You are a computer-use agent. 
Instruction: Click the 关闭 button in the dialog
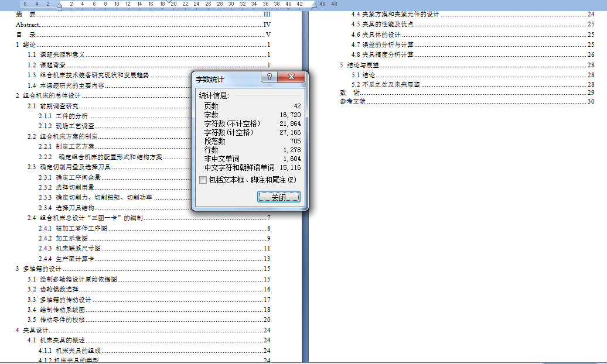(x=279, y=197)
